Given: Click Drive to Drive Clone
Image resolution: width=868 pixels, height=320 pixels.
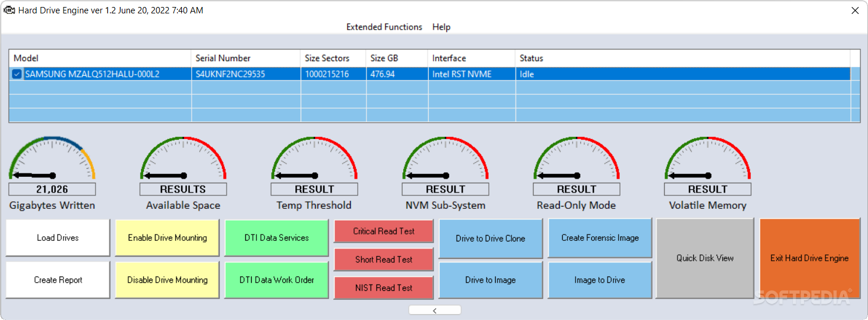Looking at the screenshot, I should (491, 238).
